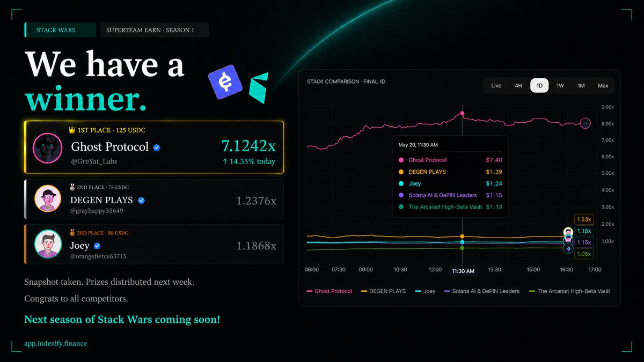
Task: Click the 1.18x end label
Action: click(583, 231)
